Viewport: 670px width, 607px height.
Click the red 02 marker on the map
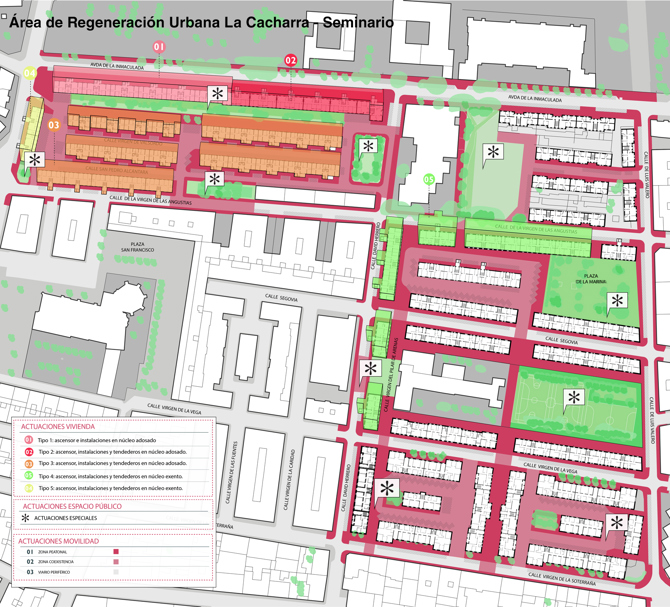click(291, 60)
